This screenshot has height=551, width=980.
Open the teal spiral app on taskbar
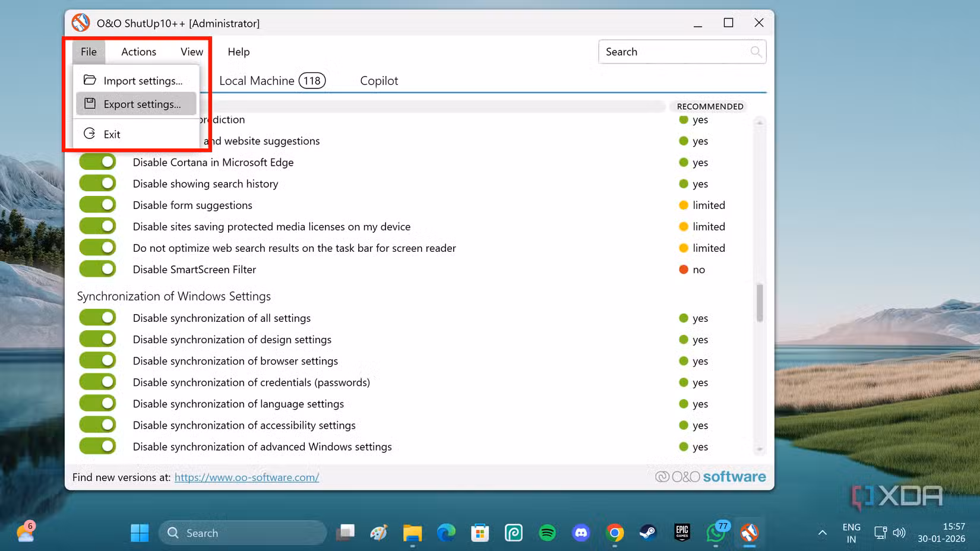point(514,533)
